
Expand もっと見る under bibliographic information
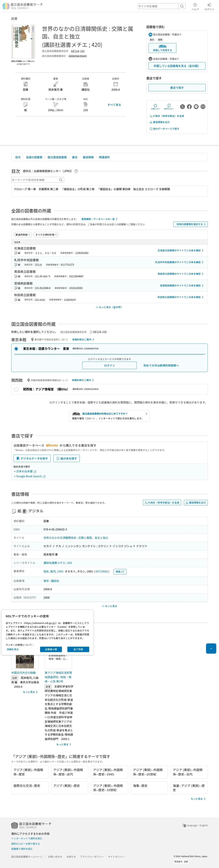click(109, 606)
